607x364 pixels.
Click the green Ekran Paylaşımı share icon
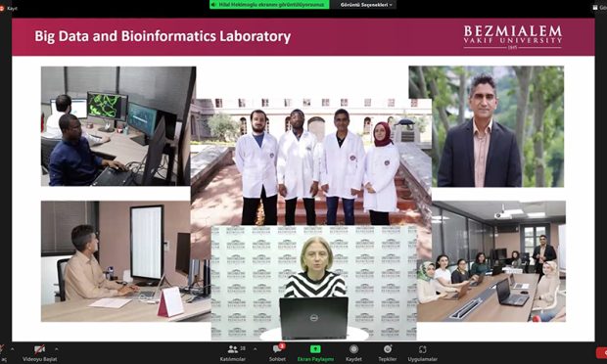(315, 349)
